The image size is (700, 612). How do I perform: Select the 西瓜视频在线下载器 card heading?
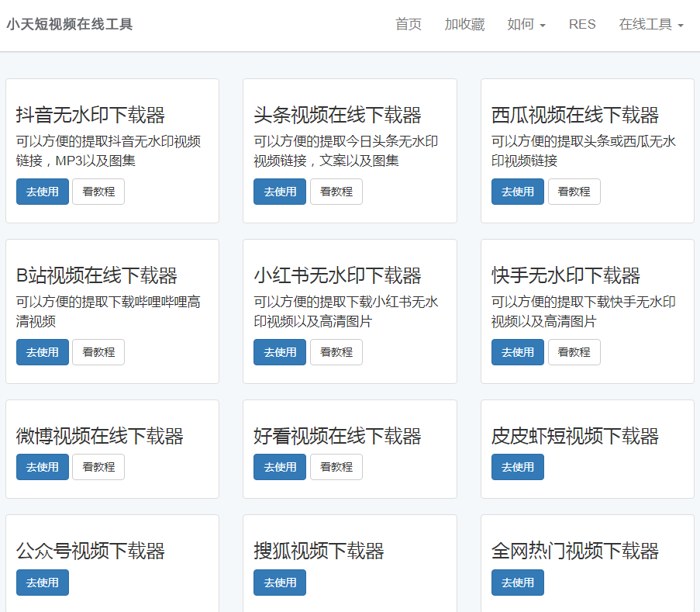coord(574,116)
